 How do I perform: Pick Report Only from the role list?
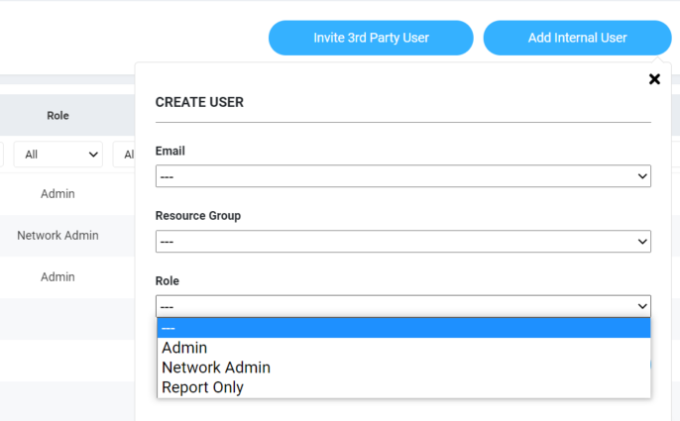202,387
